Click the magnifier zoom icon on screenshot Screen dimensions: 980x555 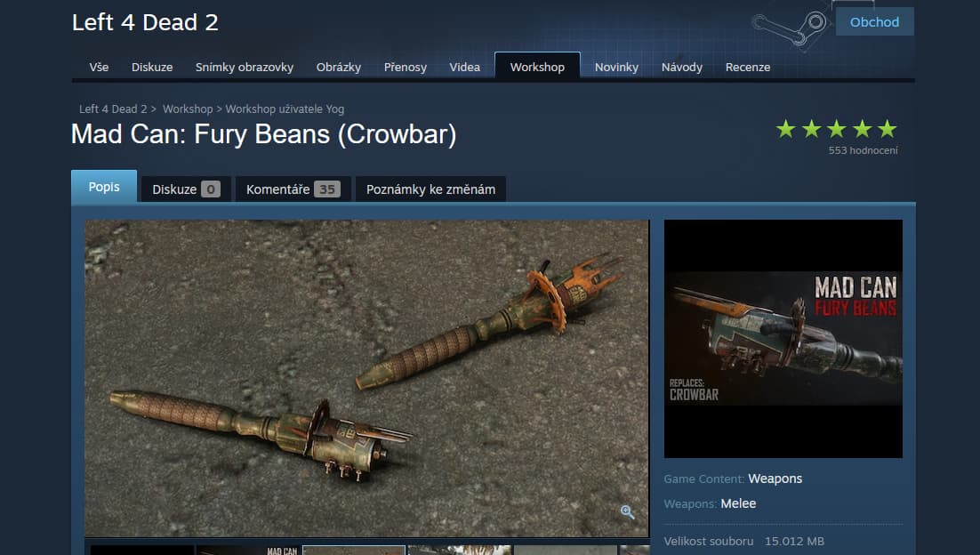point(628,512)
